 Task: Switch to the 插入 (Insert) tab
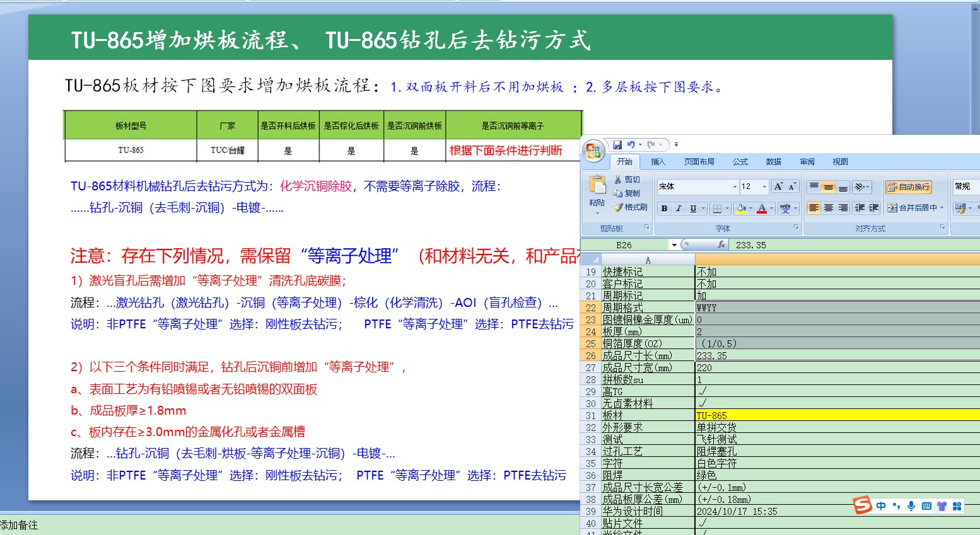pos(658,162)
